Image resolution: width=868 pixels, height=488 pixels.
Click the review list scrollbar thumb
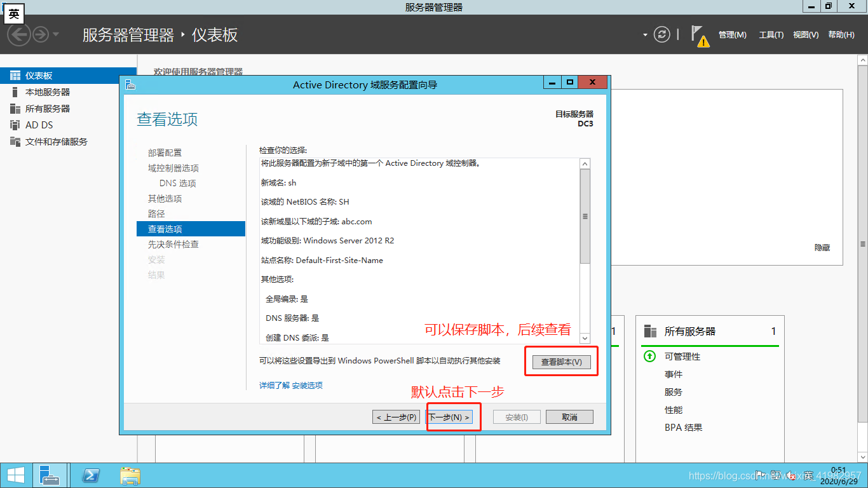[x=585, y=216]
